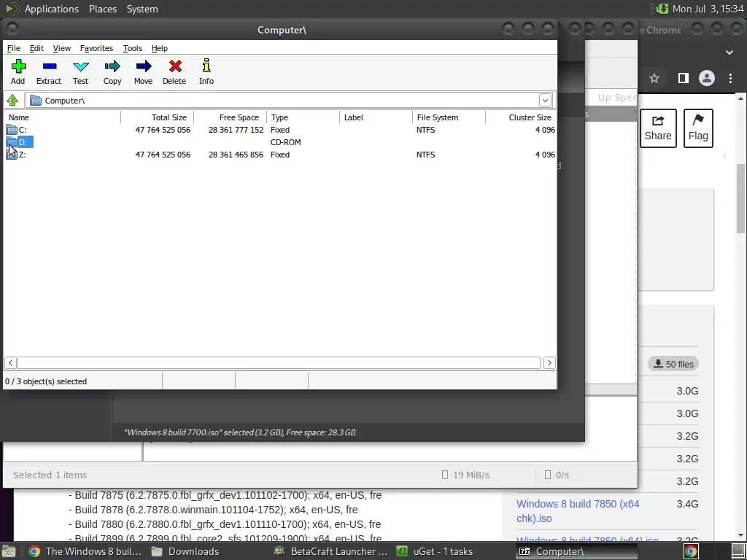Screen dimensions: 747x560
Task: Click the horizontal scrollbar track in 7-Zip
Action: [x=279, y=363]
